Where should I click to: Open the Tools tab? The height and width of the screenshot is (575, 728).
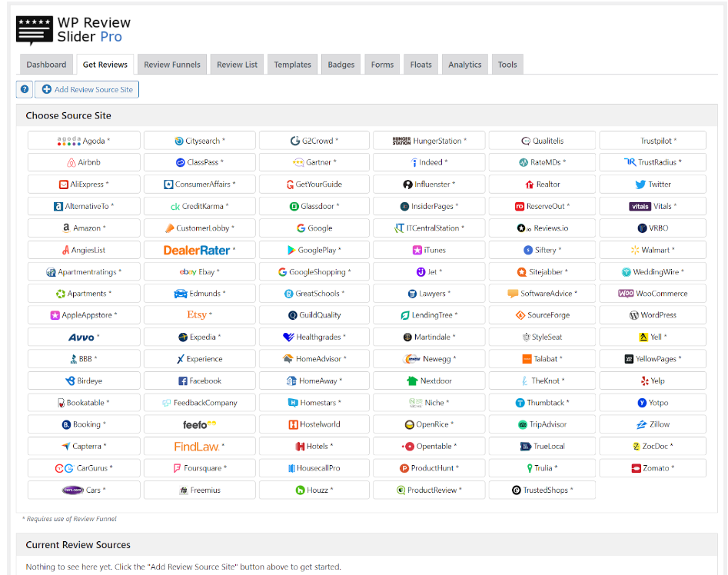click(x=507, y=65)
